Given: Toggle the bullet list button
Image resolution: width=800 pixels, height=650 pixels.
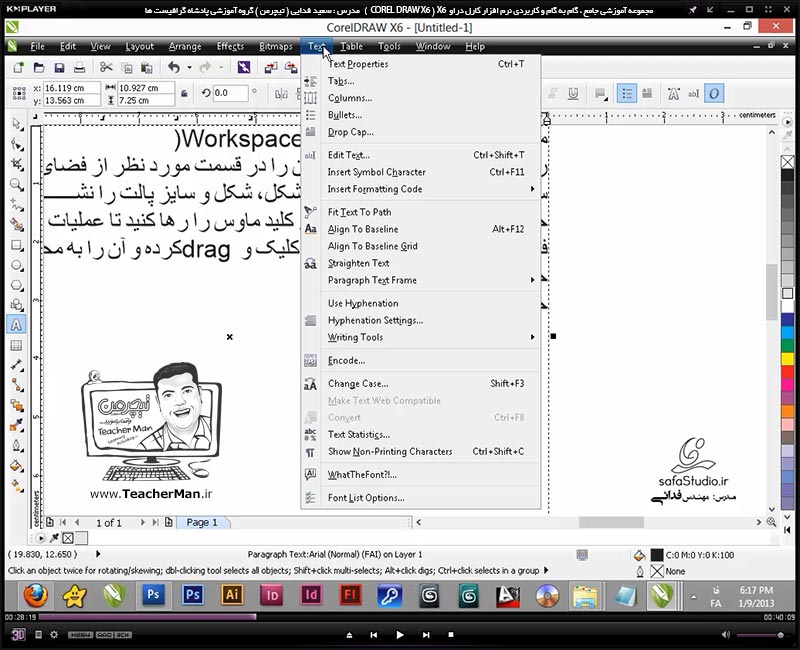Looking at the screenshot, I should pyautogui.click(x=627, y=93).
